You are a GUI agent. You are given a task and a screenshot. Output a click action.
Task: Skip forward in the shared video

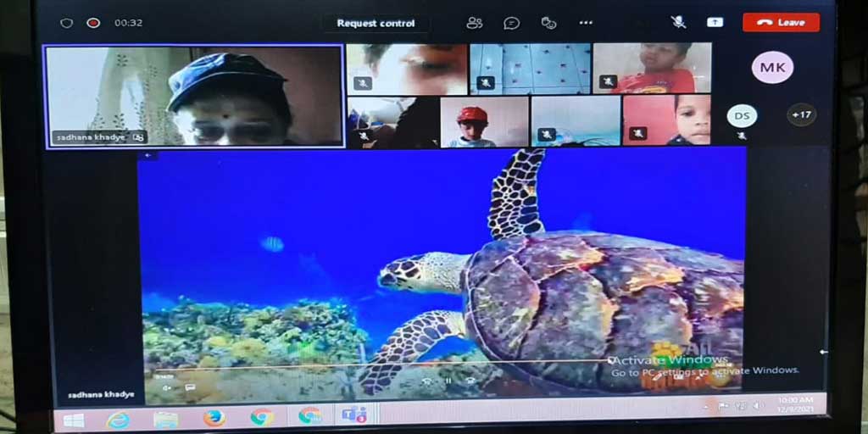(x=470, y=381)
